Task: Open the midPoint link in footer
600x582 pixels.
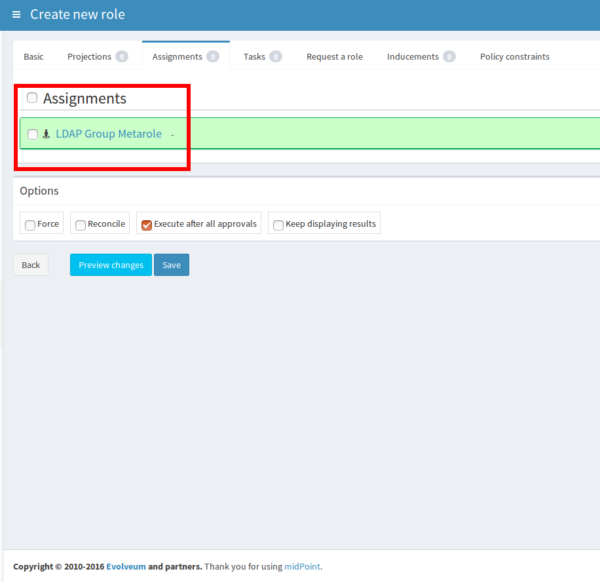Action: tap(302, 566)
